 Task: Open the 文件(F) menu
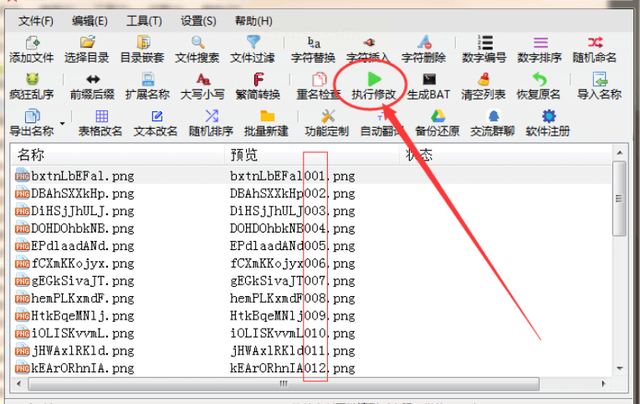36,21
